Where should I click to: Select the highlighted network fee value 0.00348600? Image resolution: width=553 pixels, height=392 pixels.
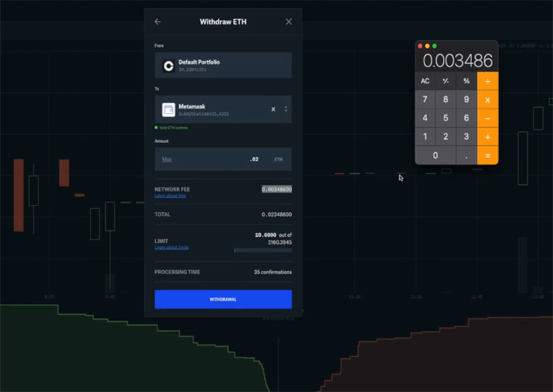(x=277, y=189)
